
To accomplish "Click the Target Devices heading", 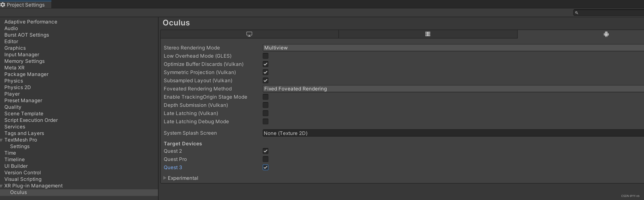I will tap(183, 144).
